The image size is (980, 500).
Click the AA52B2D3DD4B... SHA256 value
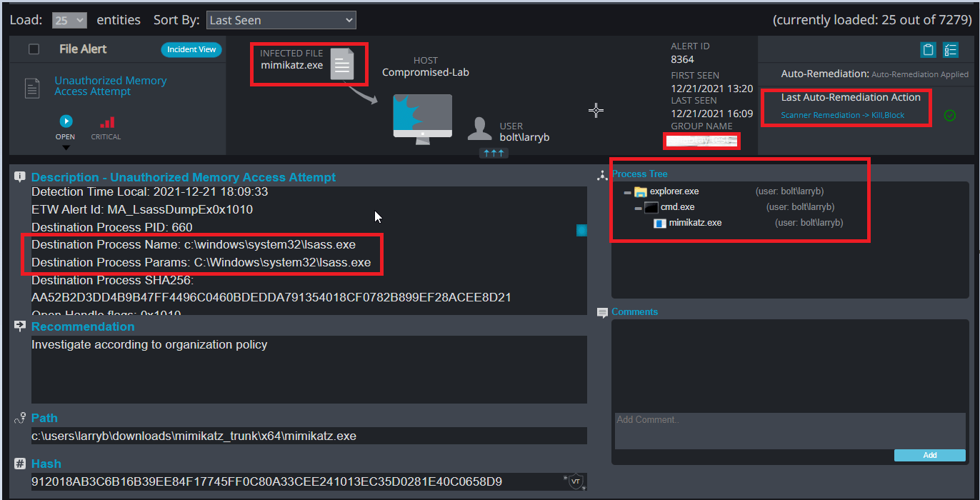[x=271, y=297]
